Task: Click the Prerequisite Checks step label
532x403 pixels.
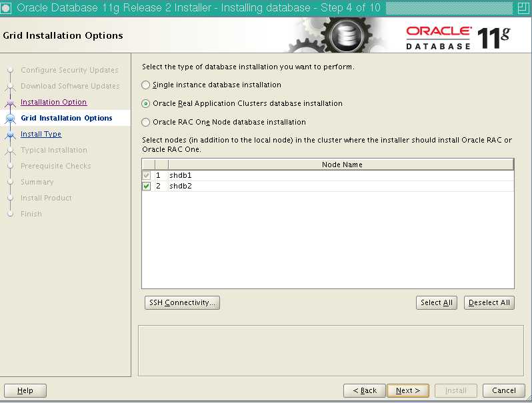Action: tap(55, 166)
